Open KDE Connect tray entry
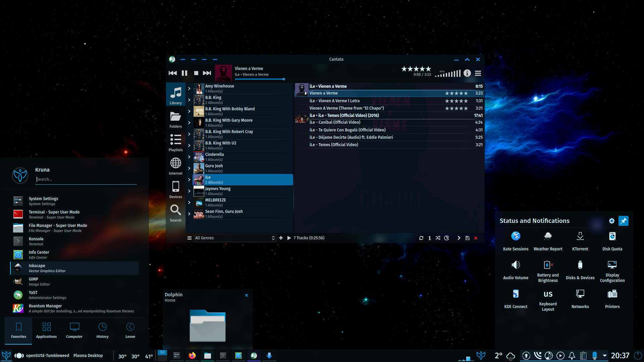 tap(516, 299)
